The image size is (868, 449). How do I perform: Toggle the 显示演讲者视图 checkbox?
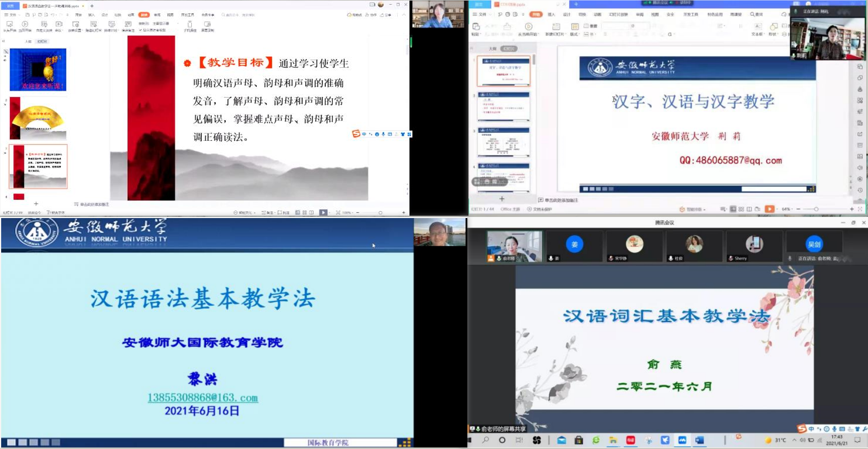coord(139,30)
